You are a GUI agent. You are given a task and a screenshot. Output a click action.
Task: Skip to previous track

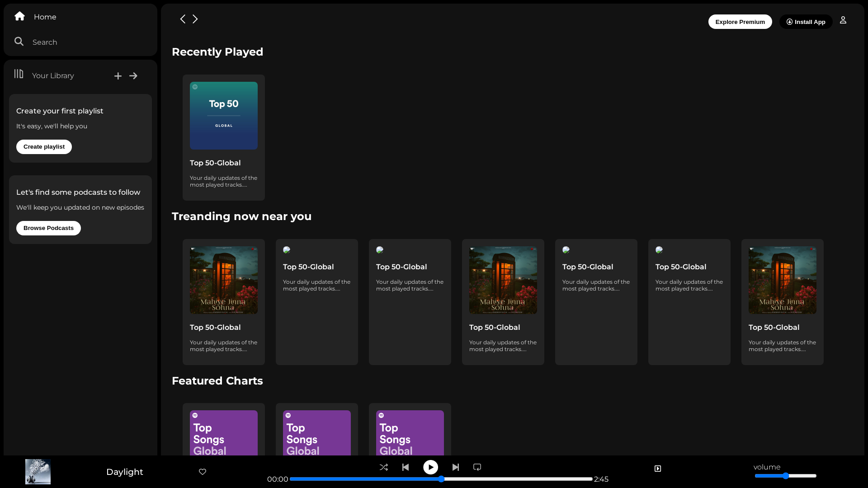406,467
